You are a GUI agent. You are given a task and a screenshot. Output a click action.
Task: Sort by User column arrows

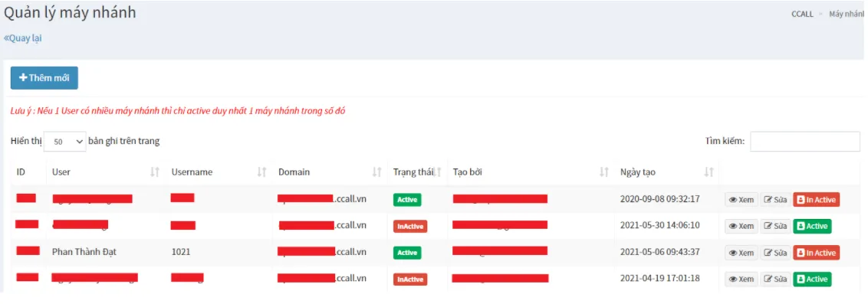[x=155, y=172]
